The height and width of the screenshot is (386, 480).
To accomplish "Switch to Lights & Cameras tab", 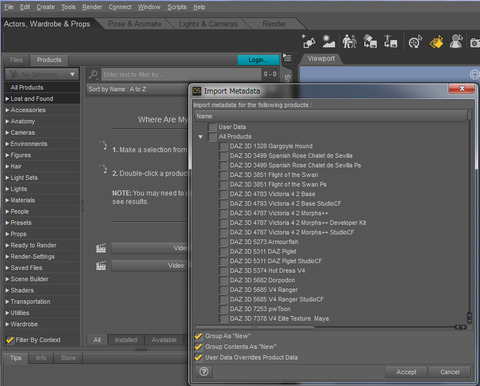I will pos(208,24).
